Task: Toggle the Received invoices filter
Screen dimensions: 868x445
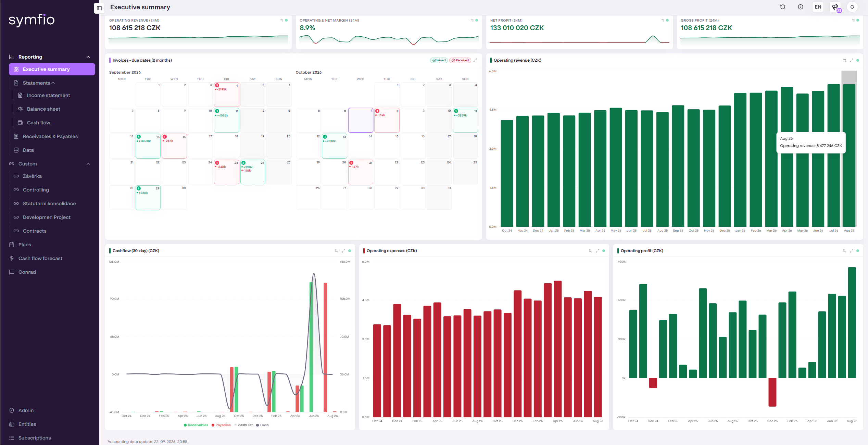Action: 460,60
